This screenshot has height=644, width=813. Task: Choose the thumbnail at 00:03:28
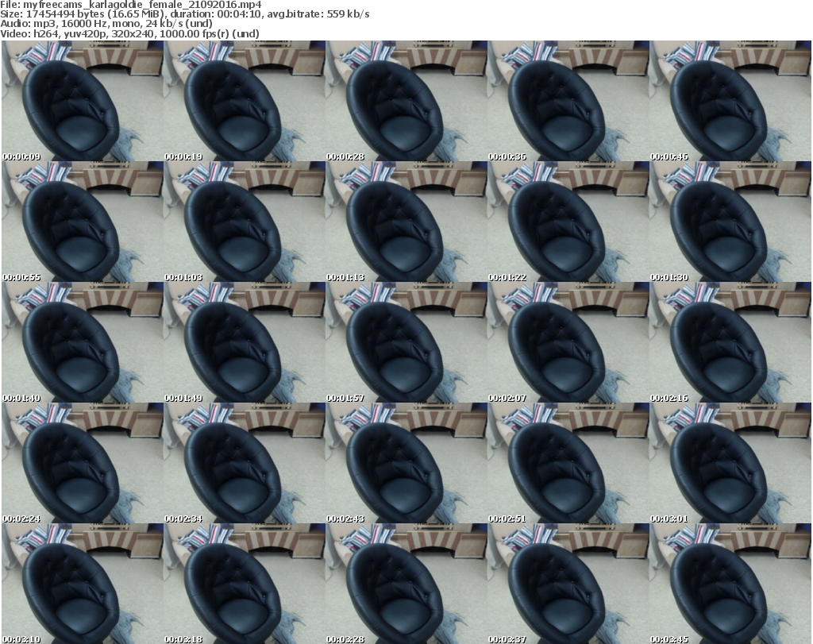point(406,584)
